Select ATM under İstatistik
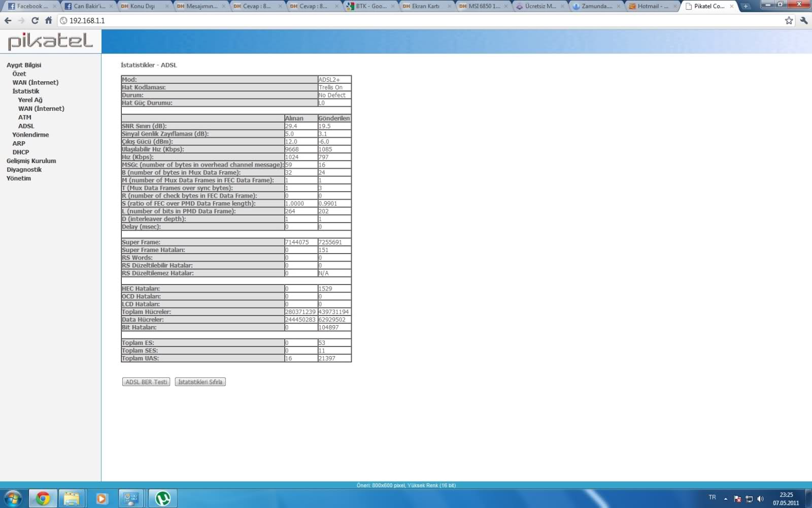812x508 pixels. pyautogui.click(x=25, y=117)
